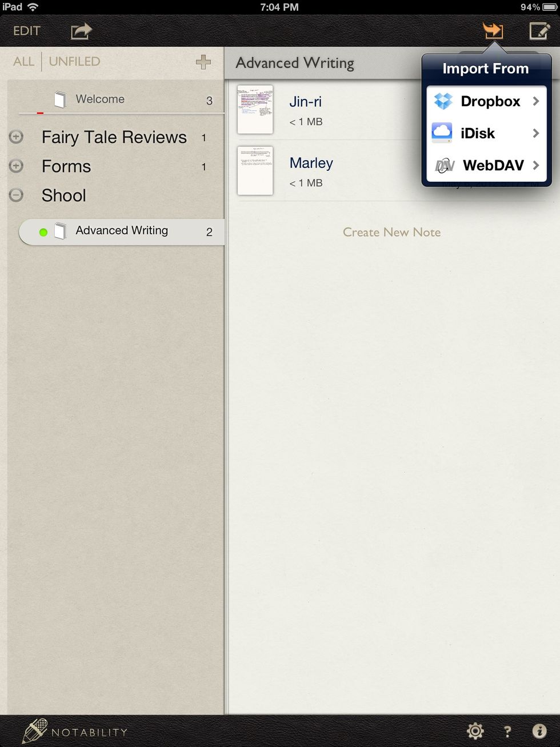Tap the Import From popover title
The image size is (560, 747).
(x=485, y=69)
